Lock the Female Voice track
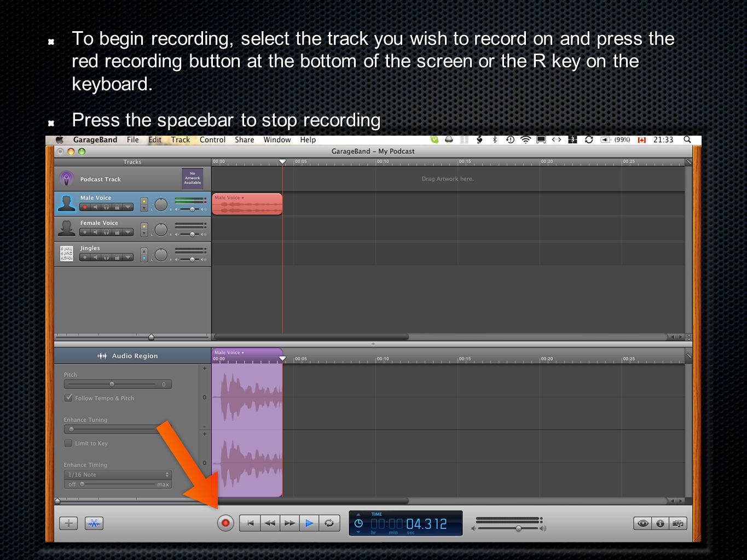The height and width of the screenshot is (560, 747). [117, 232]
